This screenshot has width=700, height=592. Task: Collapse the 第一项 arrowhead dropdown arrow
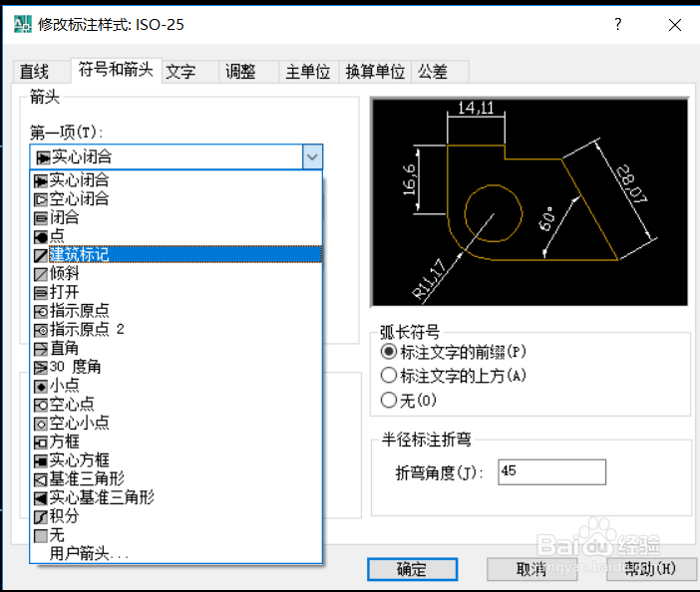(x=312, y=156)
